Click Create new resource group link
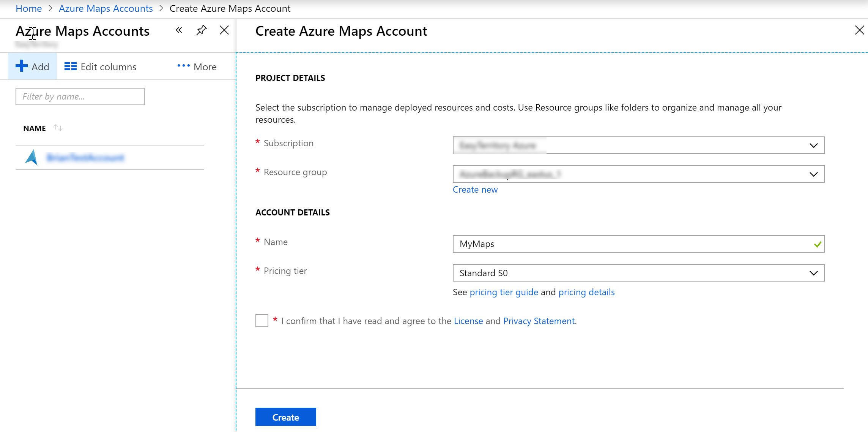Screen dimensions: 868x432 (x=475, y=190)
